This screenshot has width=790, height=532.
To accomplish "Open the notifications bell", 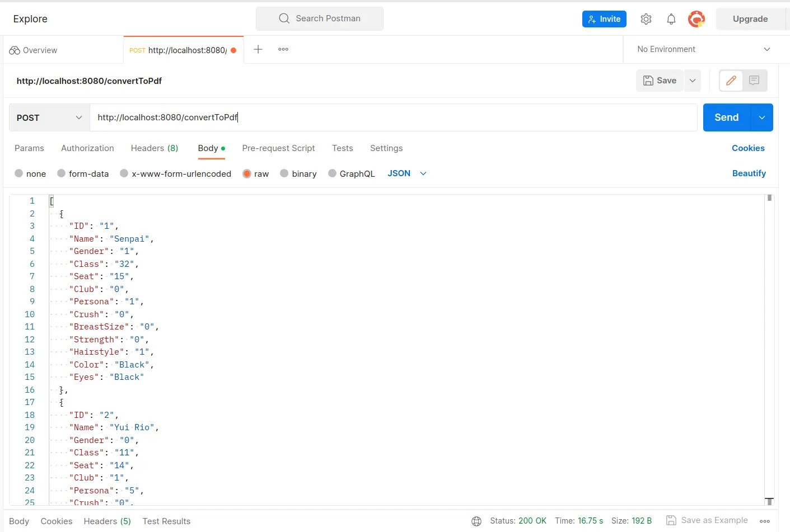I will (x=671, y=18).
